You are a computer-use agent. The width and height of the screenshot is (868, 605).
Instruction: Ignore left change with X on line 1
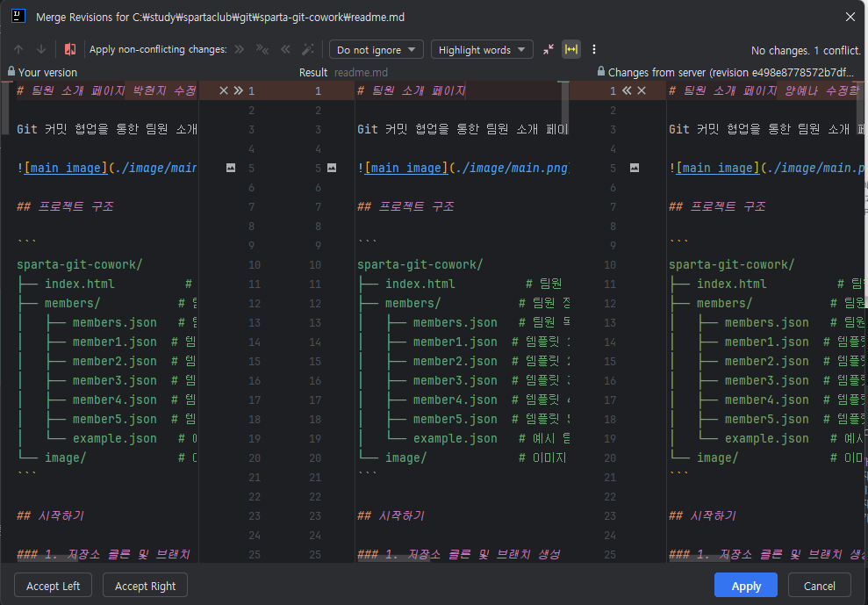pos(224,90)
